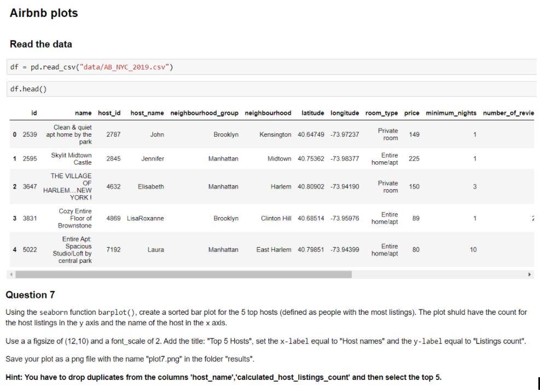Click the 'room_type' column header
This screenshot has width=540, height=392.
pos(381,113)
